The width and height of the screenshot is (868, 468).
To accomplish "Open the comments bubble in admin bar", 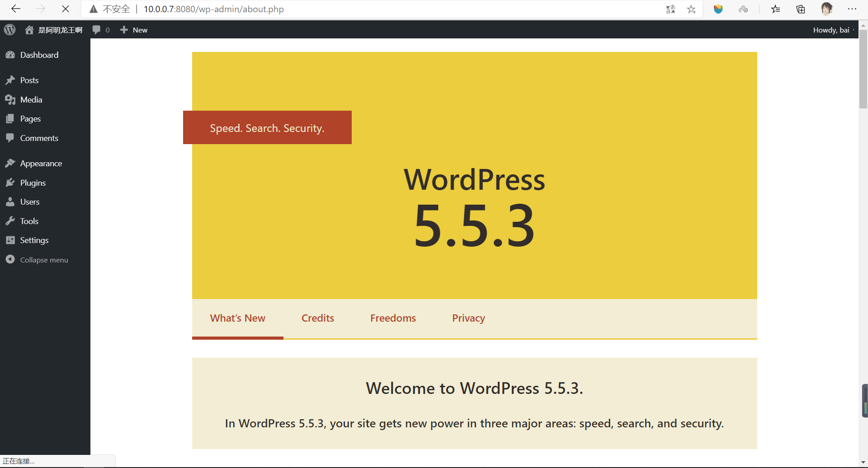I will click(x=96, y=30).
